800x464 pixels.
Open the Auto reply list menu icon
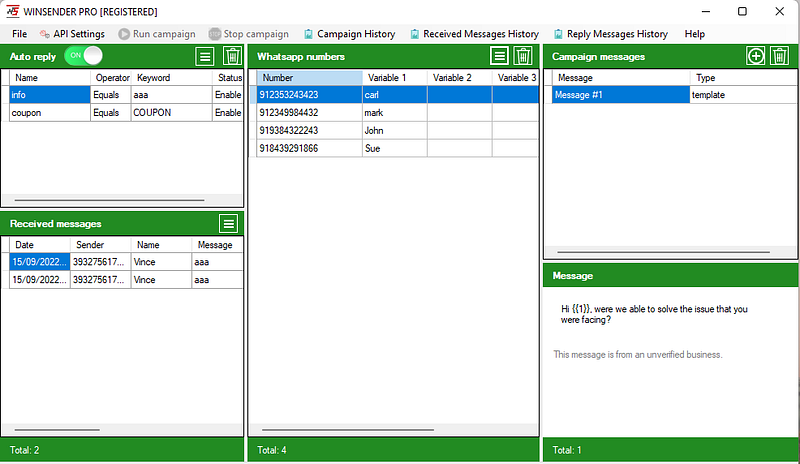tap(205, 56)
